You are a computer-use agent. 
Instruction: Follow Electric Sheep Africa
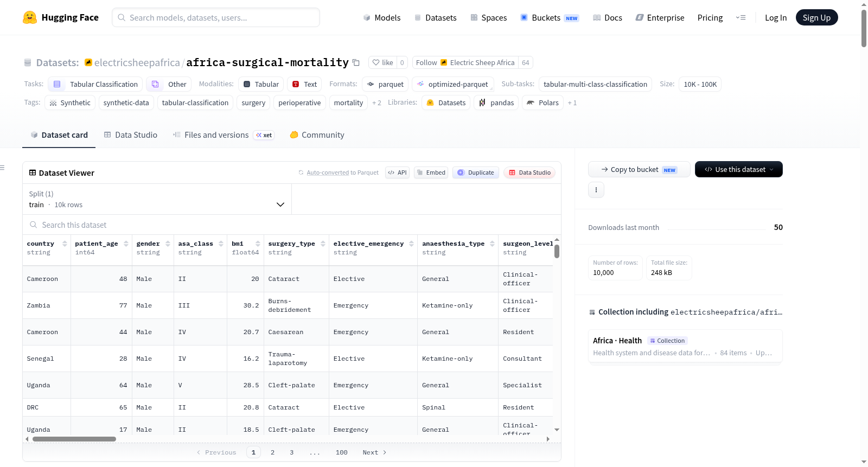point(465,62)
